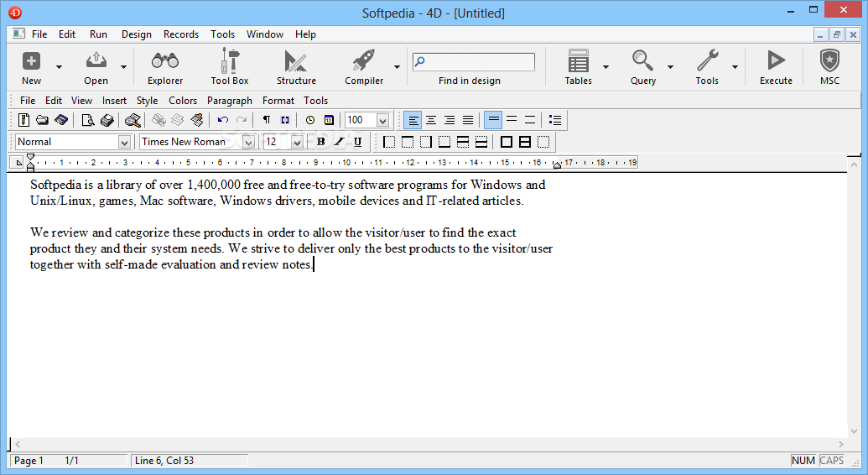Toggle paragraph marks display

266,120
